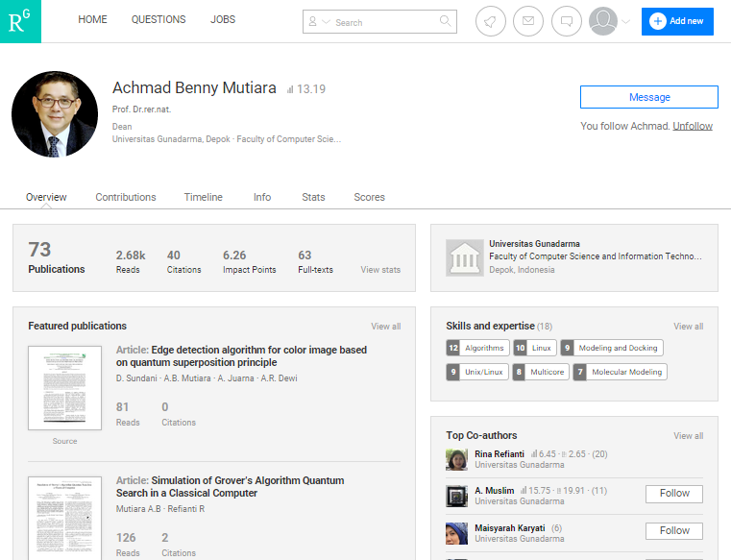Open the search type selector dropdown
The image size is (731, 560).
click(x=319, y=22)
